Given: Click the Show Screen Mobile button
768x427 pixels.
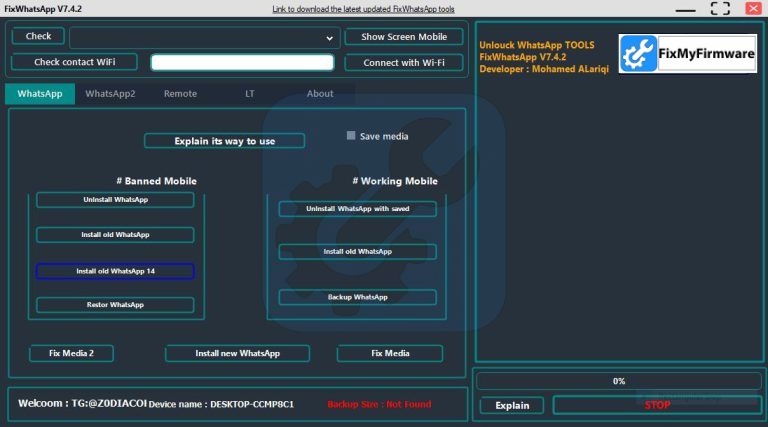Looking at the screenshot, I should click(x=404, y=37).
